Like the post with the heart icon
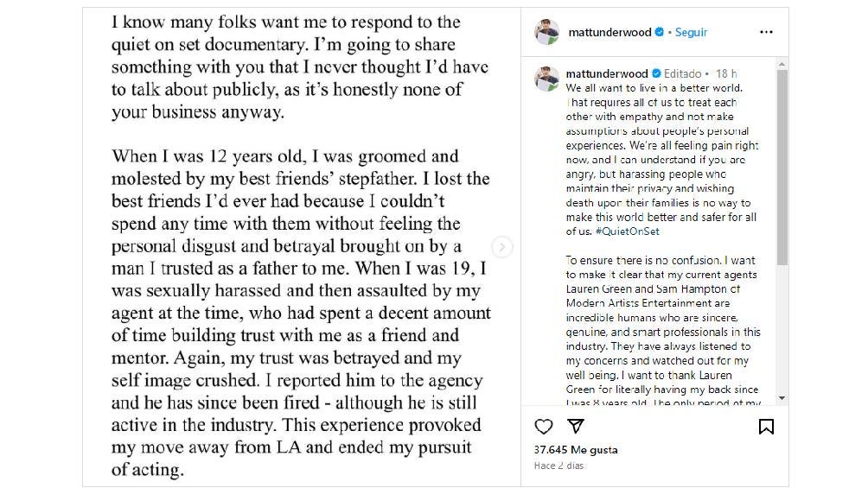Viewport: 868px width, 488px height. tap(543, 427)
